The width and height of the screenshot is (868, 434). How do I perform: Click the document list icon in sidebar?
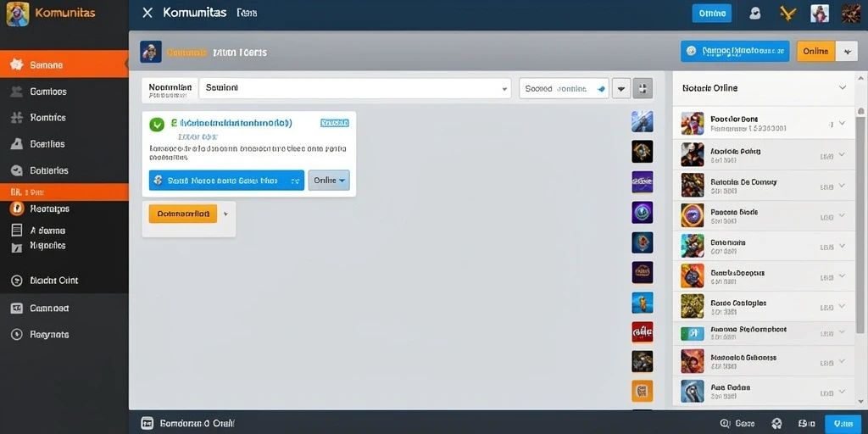(x=17, y=230)
